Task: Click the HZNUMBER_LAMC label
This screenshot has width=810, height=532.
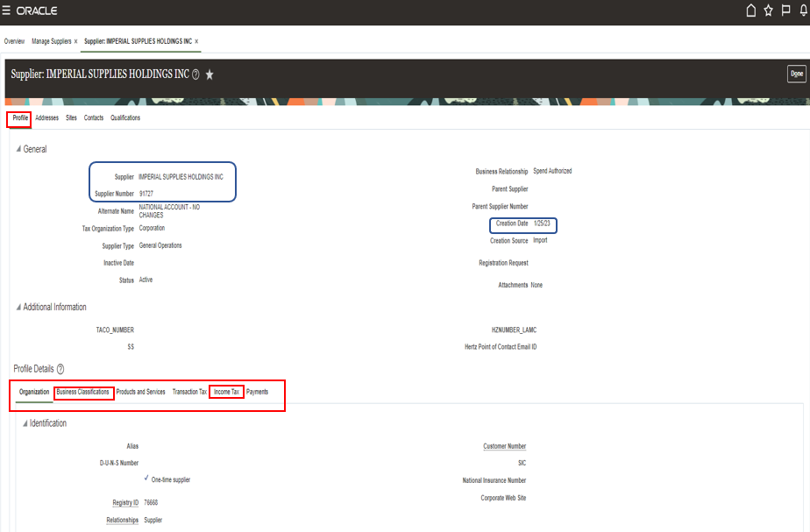Action: coord(514,330)
